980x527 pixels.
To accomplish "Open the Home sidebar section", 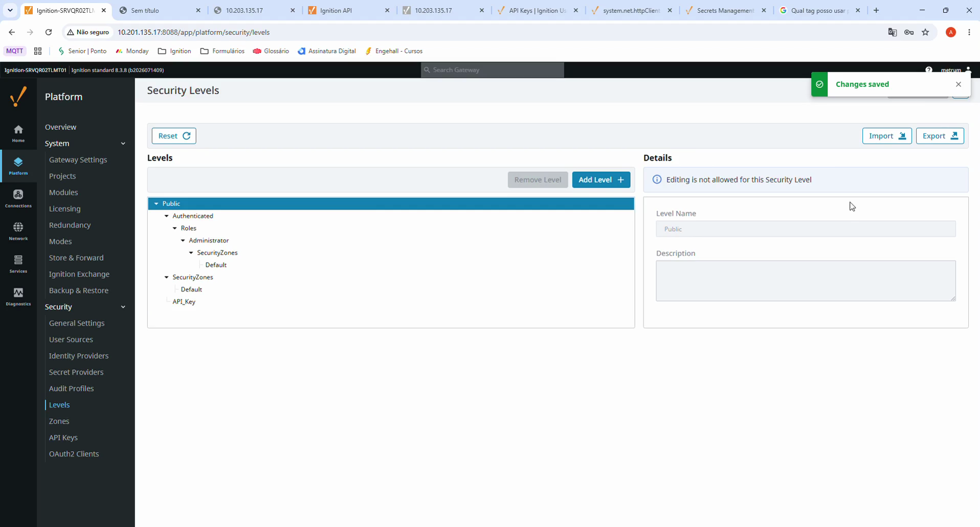I will [x=18, y=134].
